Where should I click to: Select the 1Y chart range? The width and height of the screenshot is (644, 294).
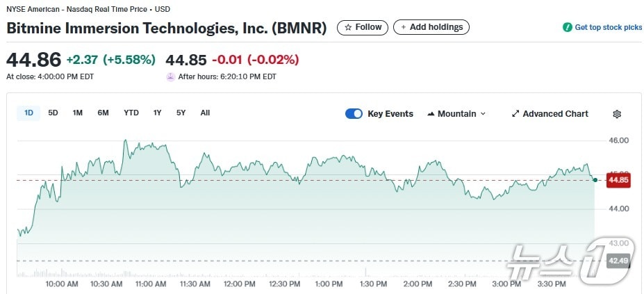[158, 113]
